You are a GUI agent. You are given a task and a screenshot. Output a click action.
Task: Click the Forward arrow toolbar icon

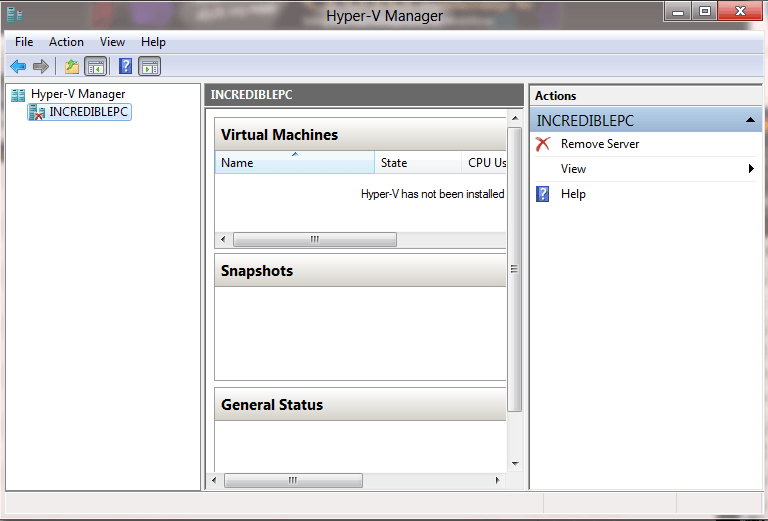(x=41, y=66)
